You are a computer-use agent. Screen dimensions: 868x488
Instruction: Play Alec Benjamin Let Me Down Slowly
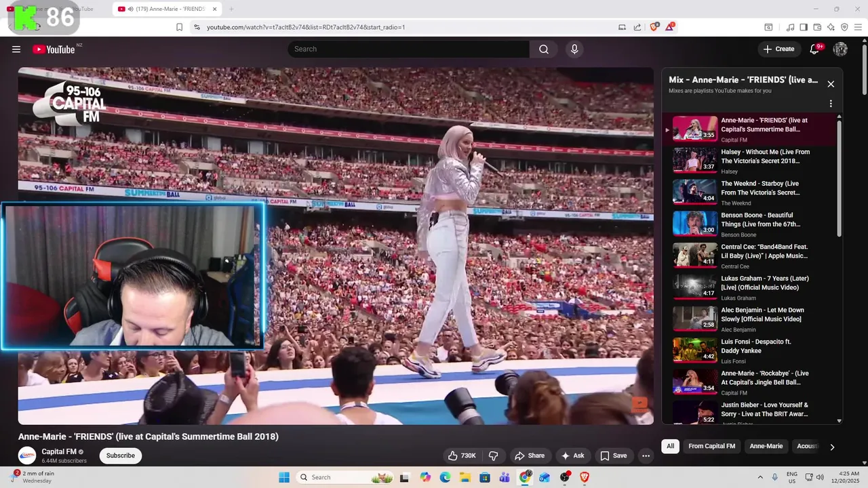(749, 319)
